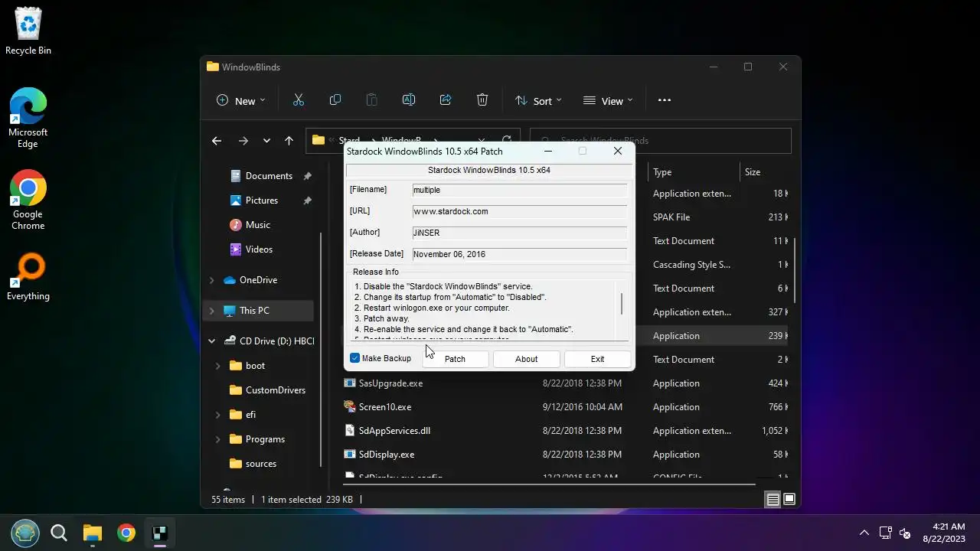The image size is (980, 551).
Task: Click the Filename field showing multiple
Action: [x=519, y=190]
